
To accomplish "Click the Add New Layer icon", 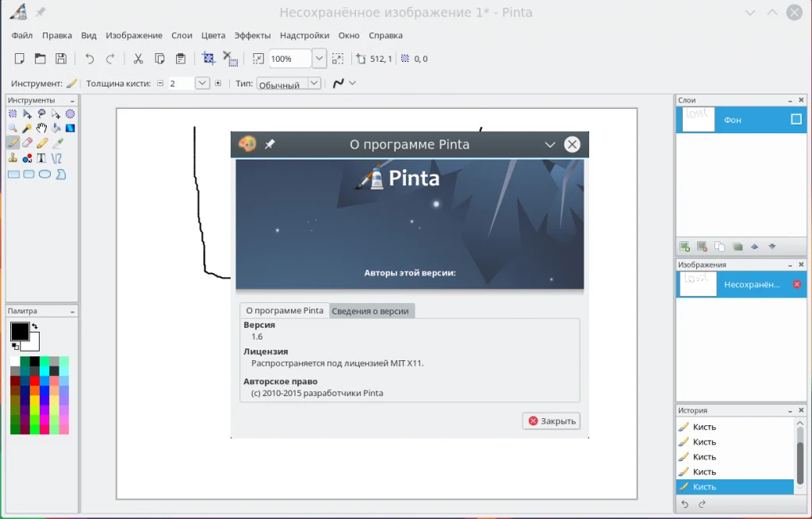I will click(x=684, y=247).
